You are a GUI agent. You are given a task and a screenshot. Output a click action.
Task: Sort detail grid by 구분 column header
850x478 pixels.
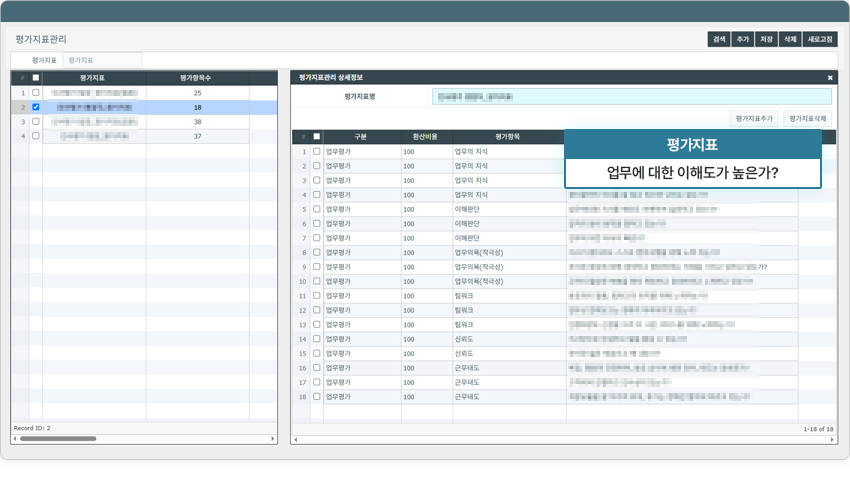(x=361, y=137)
